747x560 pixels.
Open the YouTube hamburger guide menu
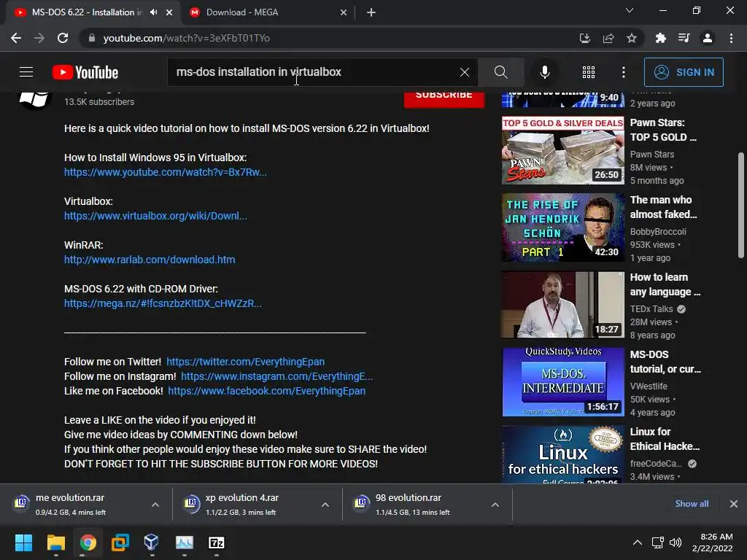pos(26,72)
